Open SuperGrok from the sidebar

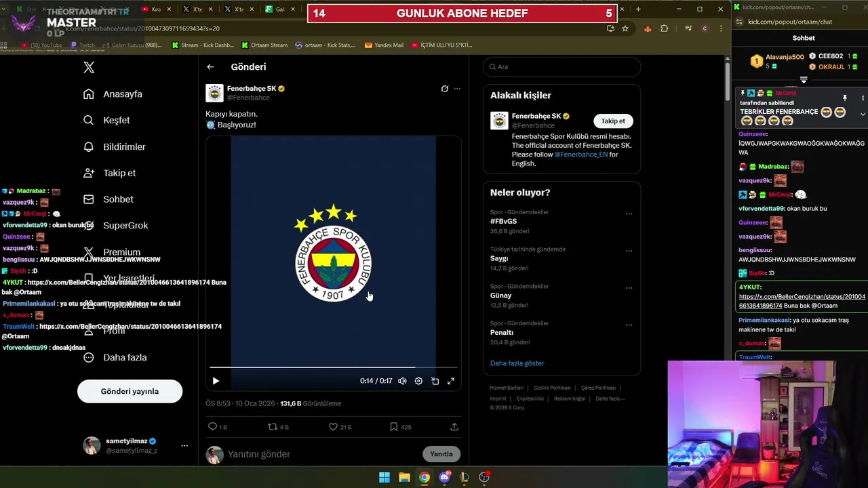[116, 226]
